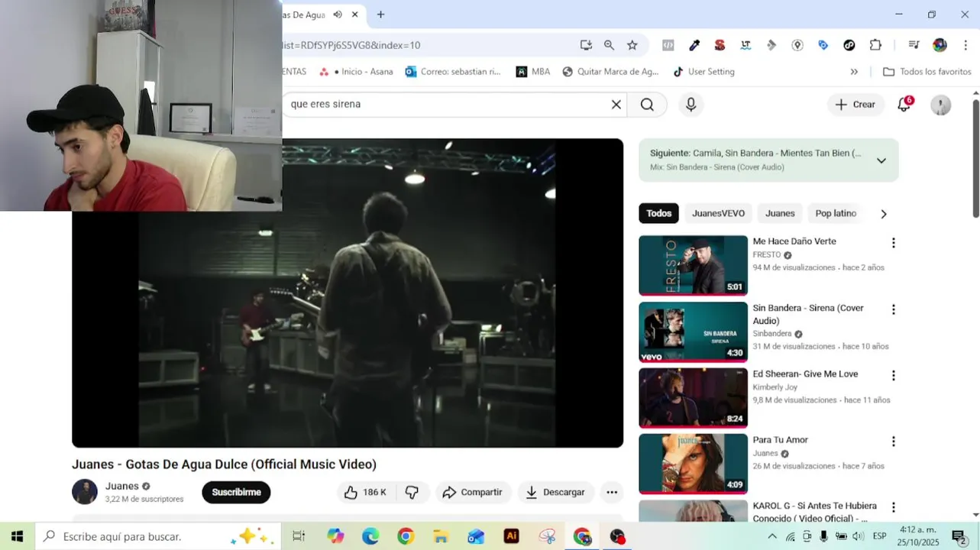Image resolution: width=980 pixels, height=550 pixels.
Task: Open the Windows Start menu
Action: click(17, 536)
